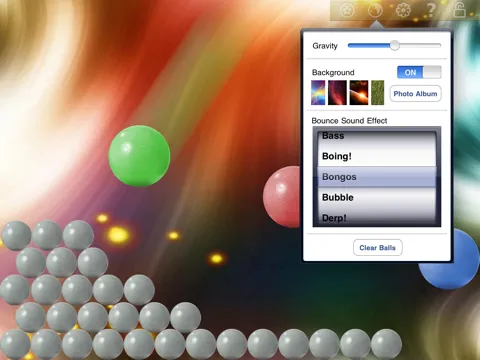
Task: Pick the Bubble sound effect
Action: pos(377,197)
